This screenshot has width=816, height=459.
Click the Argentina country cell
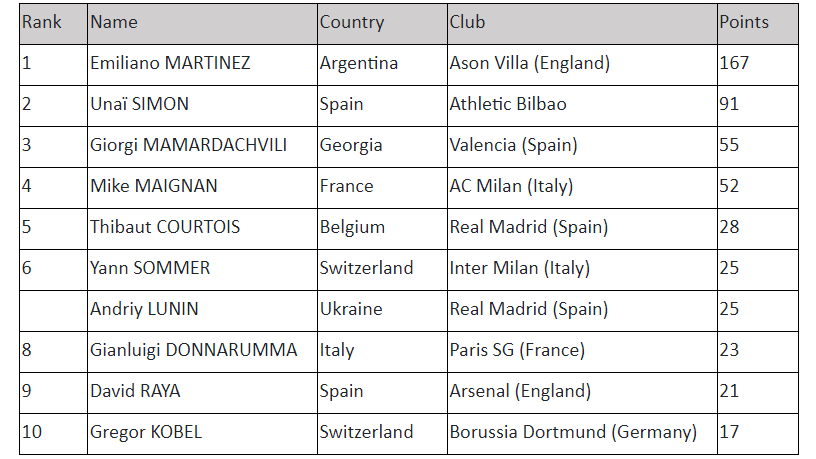359,63
